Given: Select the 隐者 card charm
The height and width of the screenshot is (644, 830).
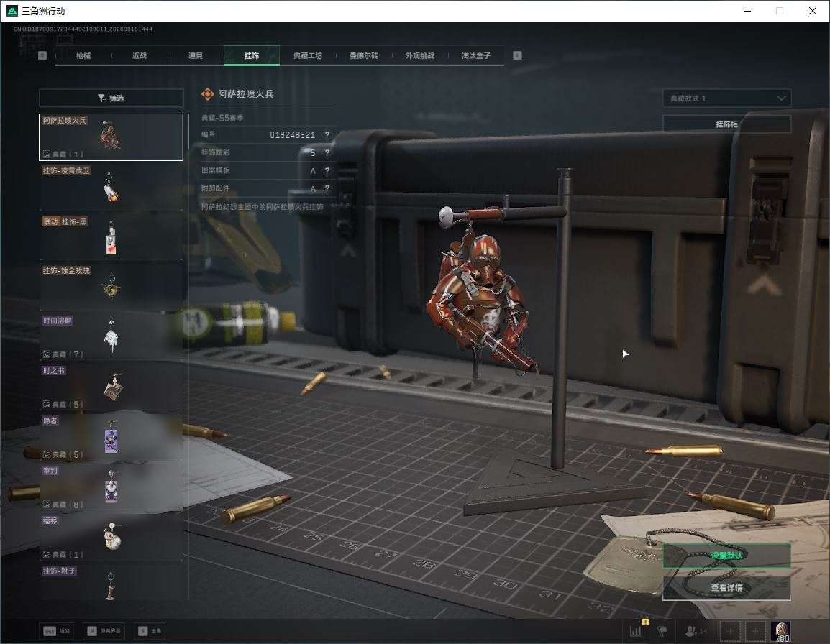Looking at the screenshot, I should 111,437.
